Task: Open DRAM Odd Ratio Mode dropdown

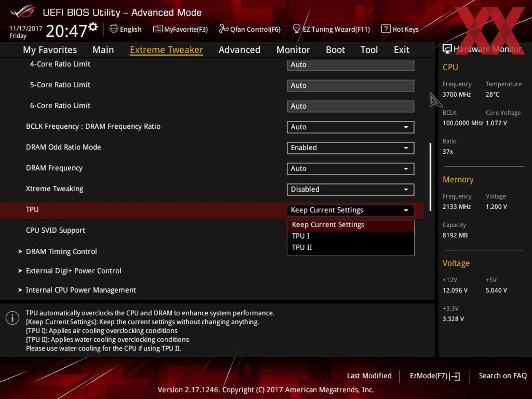Action: (350, 148)
